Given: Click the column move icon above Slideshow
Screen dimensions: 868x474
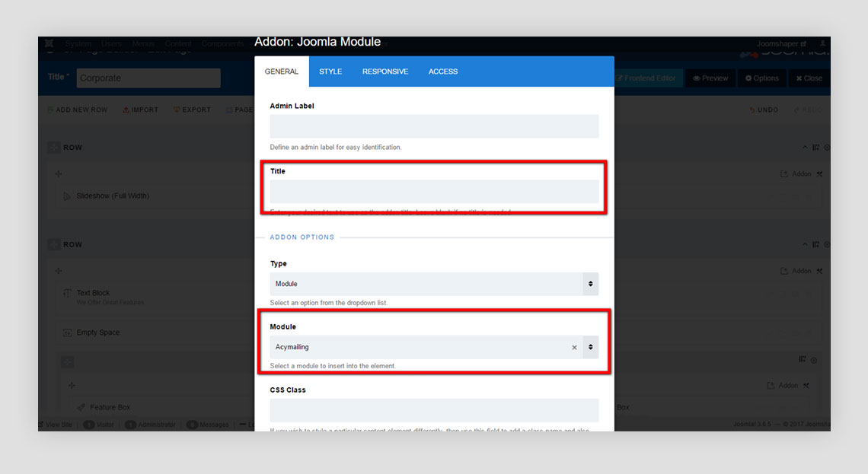Looking at the screenshot, I should coord(59,174).
